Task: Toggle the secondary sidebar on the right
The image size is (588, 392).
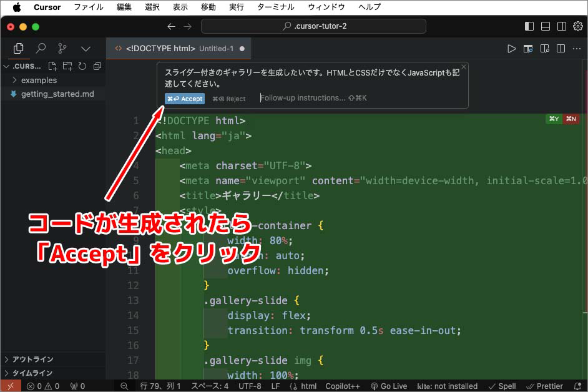Action: click(561, 26)
